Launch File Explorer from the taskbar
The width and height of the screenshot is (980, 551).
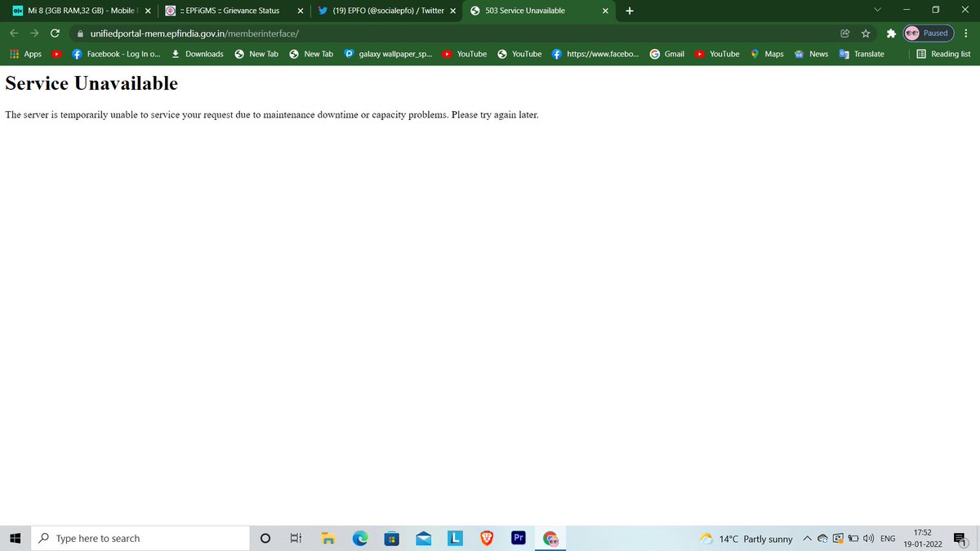[x=328, y=538]
